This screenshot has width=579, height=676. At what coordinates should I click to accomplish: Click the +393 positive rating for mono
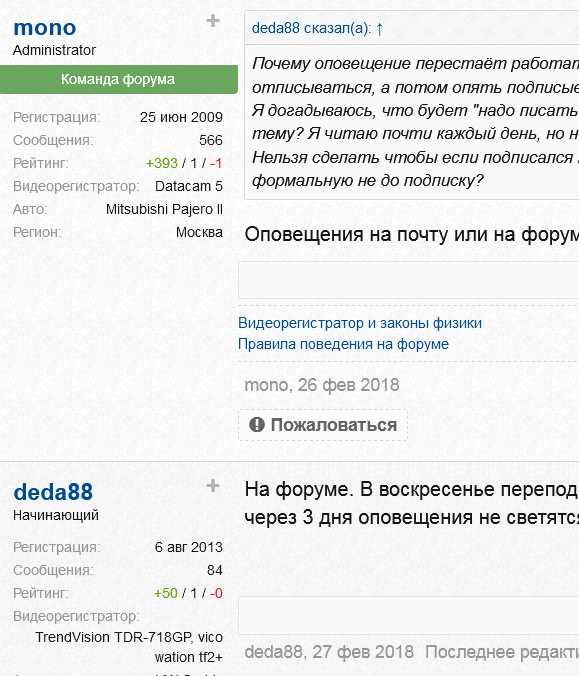pos(162,163)
